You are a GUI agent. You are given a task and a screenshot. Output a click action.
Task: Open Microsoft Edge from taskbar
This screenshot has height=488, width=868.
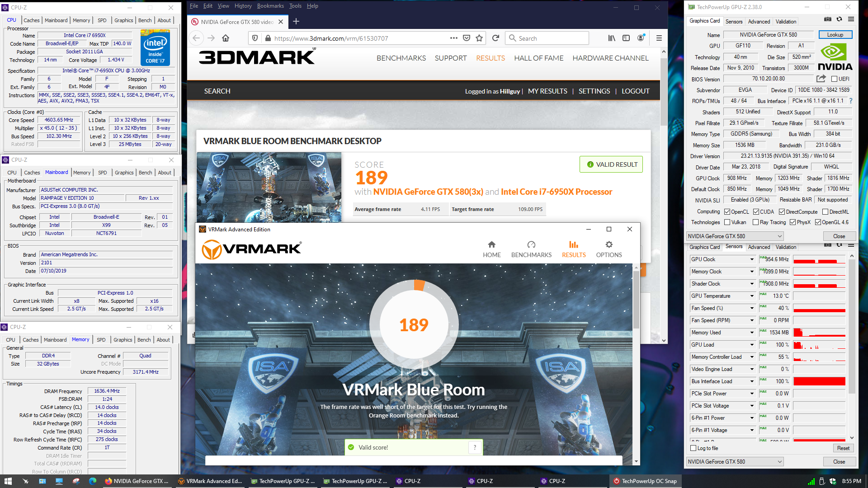[93, 481]
